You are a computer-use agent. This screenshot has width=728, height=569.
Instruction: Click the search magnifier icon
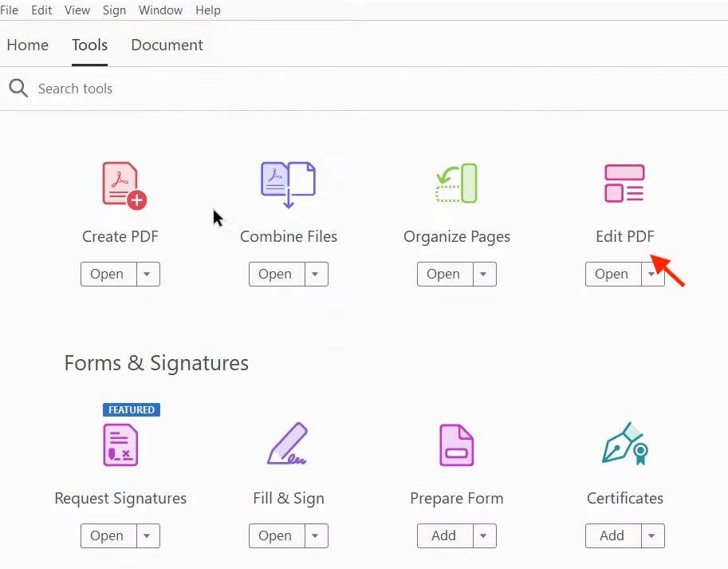click(18, 88)
